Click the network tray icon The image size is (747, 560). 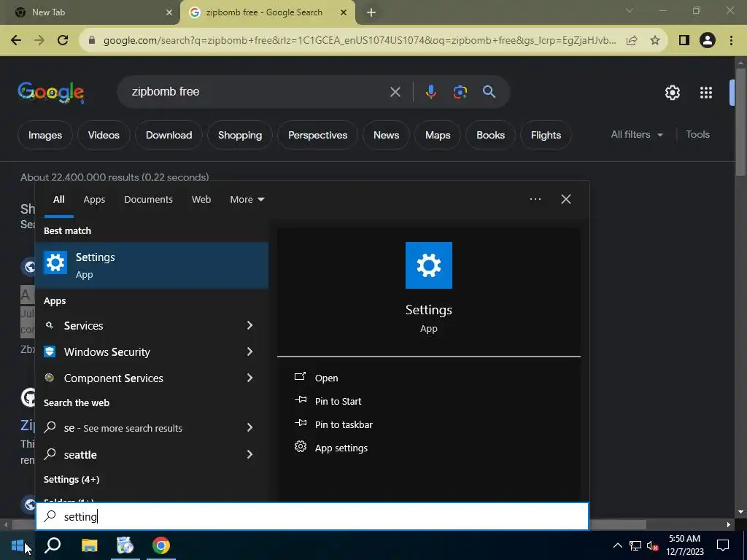635,545
